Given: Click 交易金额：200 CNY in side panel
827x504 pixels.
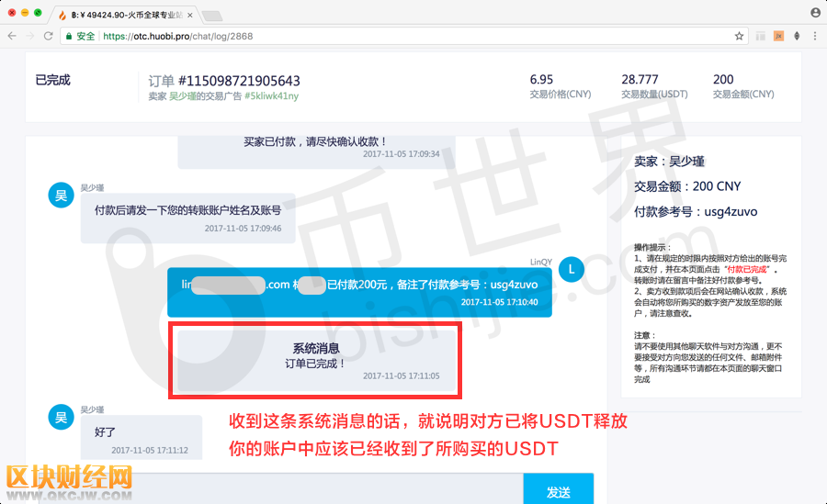Looking at the screenshot, I should pyautogui.click(x=687, y=186).
